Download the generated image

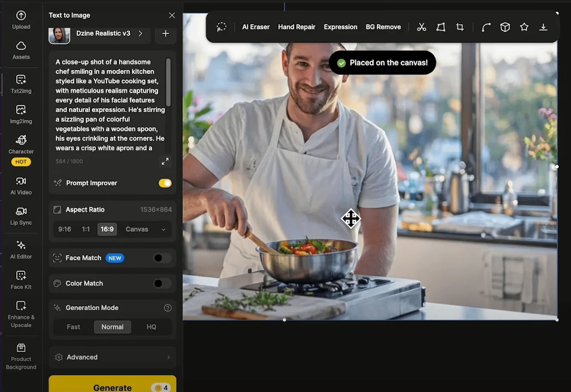point(543,27)
